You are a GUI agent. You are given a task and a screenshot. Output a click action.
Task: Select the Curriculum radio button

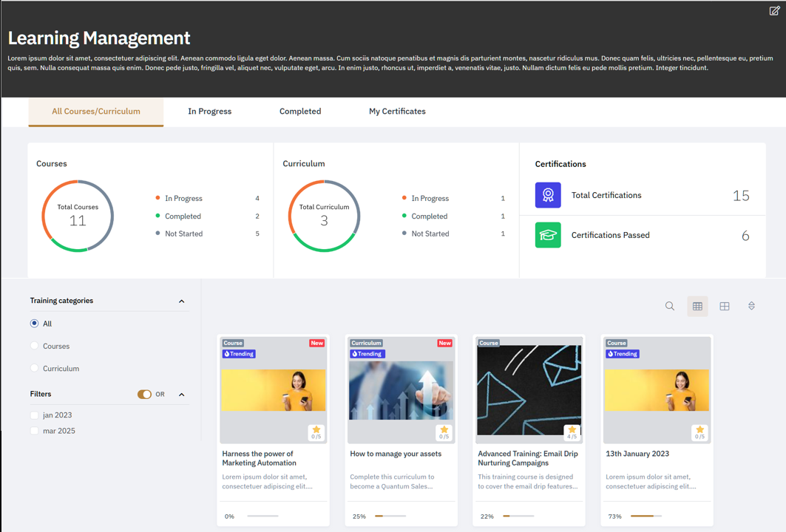(34, 368)
